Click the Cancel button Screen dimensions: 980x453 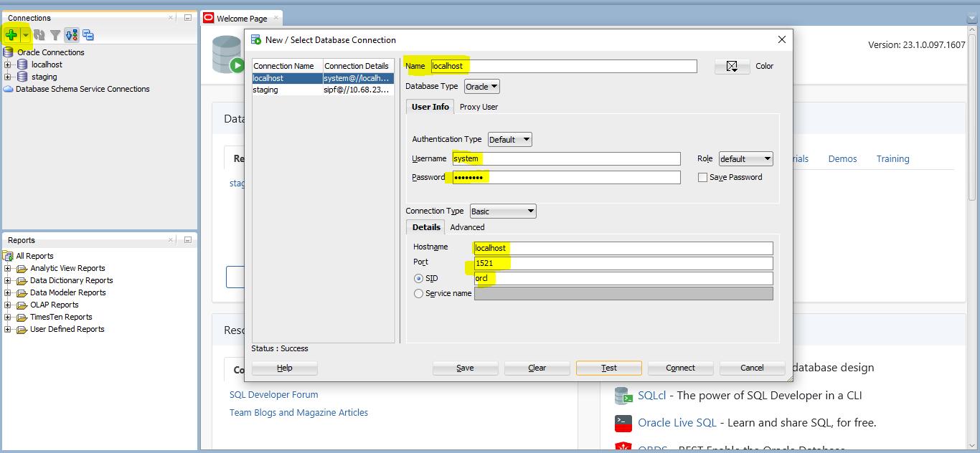pyautogui.click(x=752, y=368)
